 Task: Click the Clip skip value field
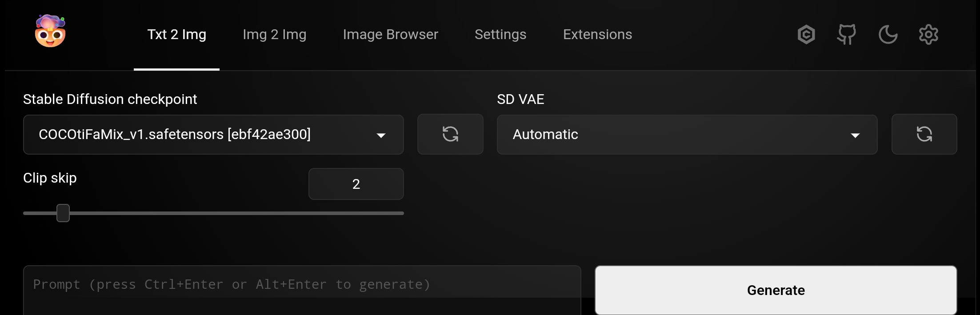coord(356,183)
